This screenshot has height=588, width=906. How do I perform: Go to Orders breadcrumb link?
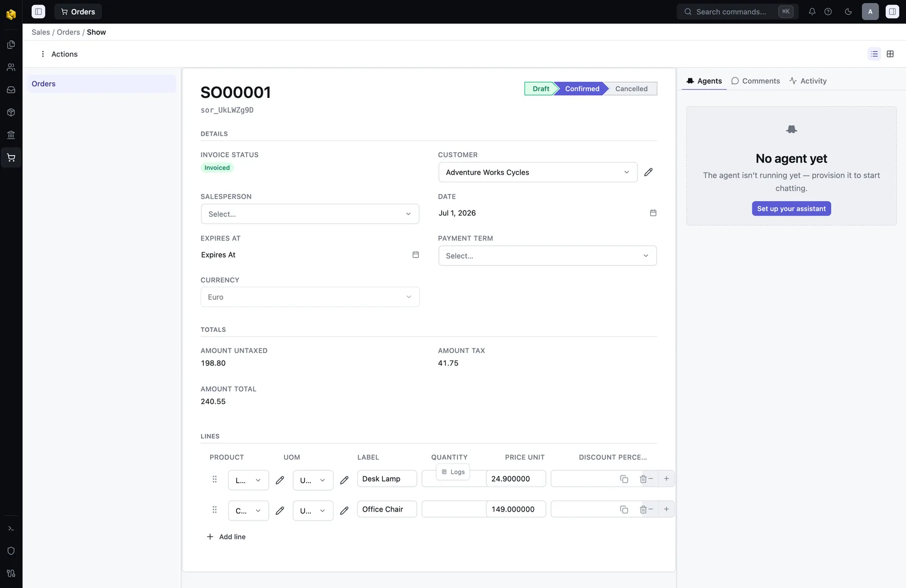pyautogui.click(x=69, y=32)
